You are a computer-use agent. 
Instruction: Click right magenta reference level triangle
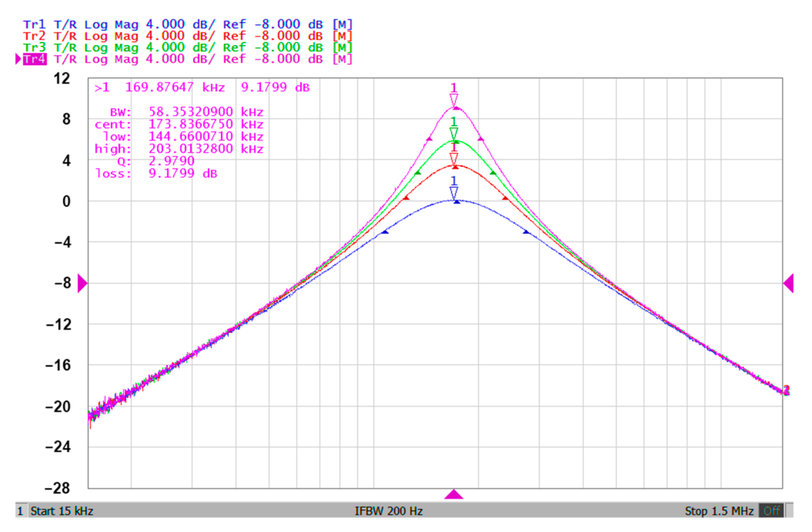click(x=788, y=283)
